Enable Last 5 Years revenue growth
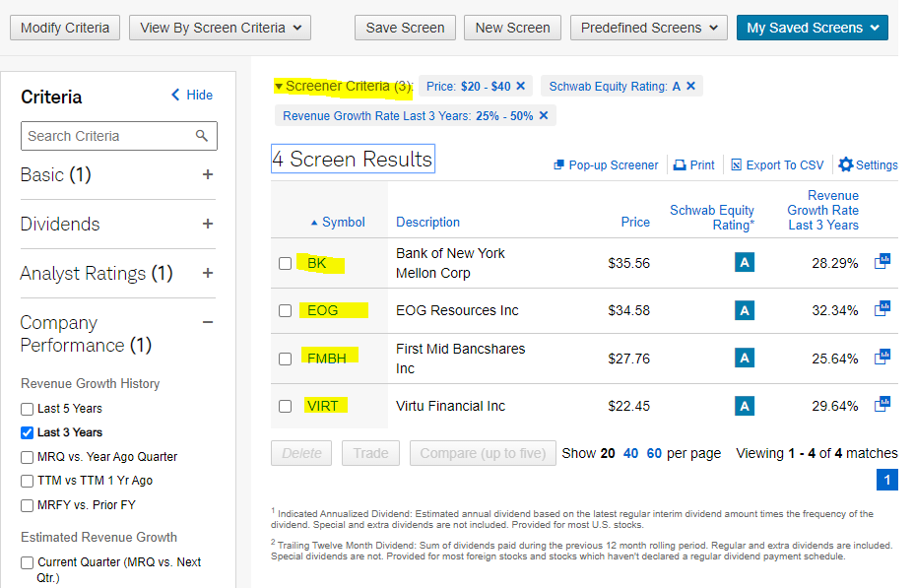Screen dimensions: 914x588 click(x=27, y=409)
